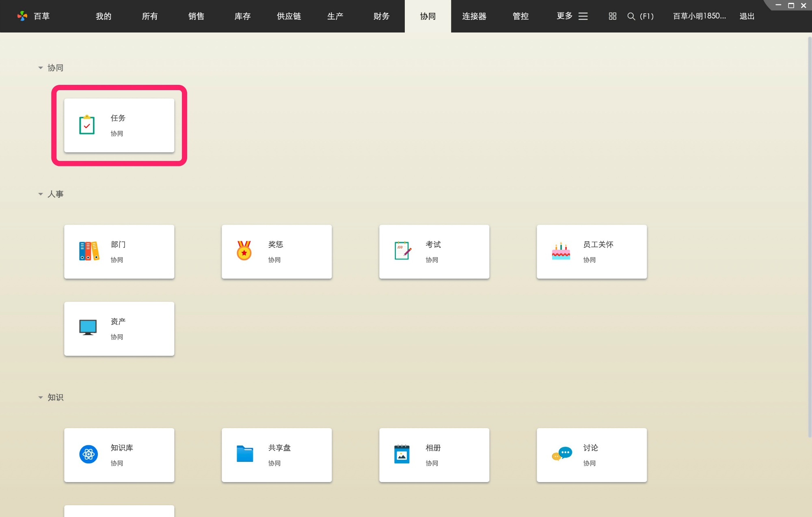Click the 更多 text label
812x517 pixels.
coord(564,16)
